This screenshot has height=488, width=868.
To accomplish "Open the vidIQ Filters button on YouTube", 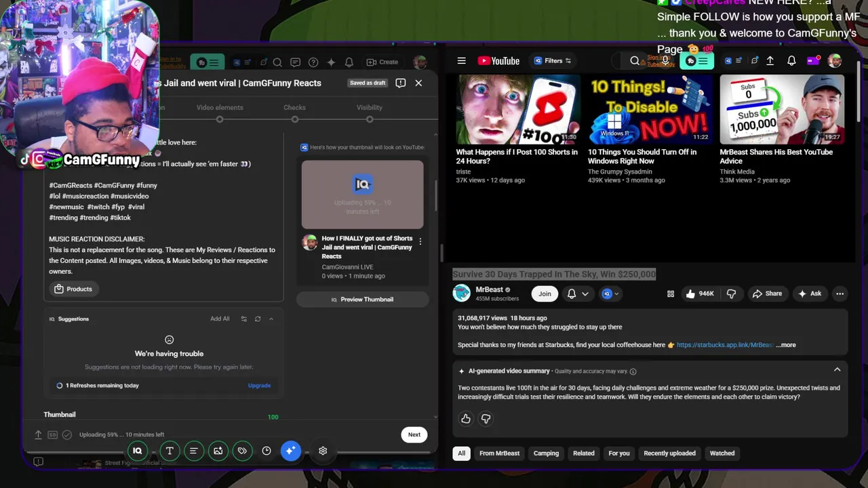I will click(x=552, y=60).
